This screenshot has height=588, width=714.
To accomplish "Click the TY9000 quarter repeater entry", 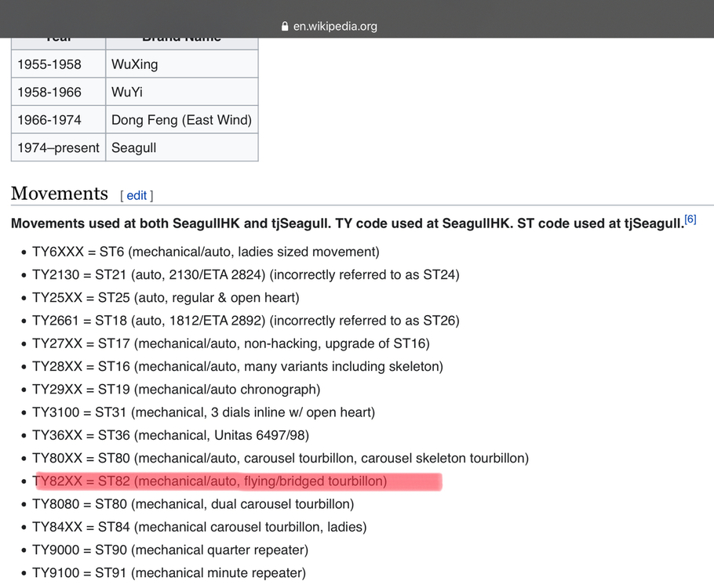I will pyautogui.click(x=170, y=550).
